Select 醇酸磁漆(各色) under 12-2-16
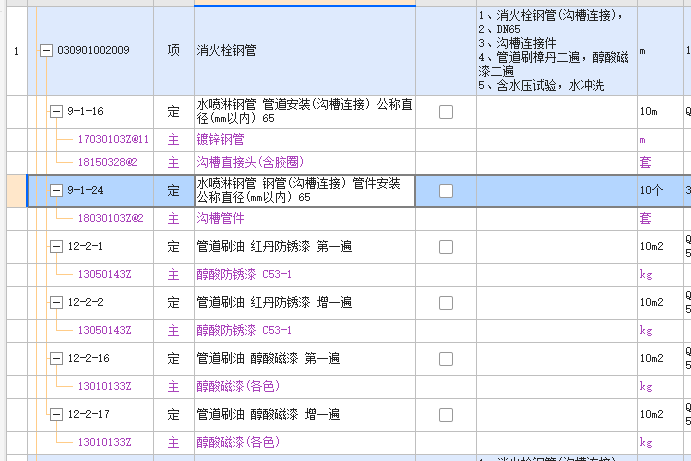This screenshot has width=691, height=461. [305, 387]
